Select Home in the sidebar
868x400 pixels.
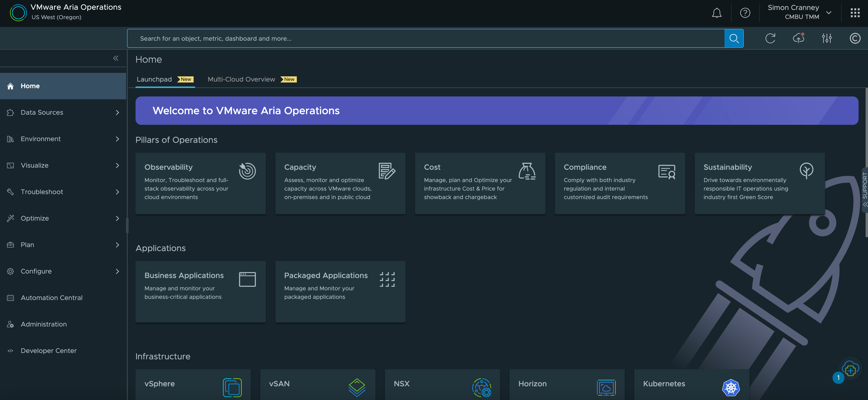click(x=63, y=86)
